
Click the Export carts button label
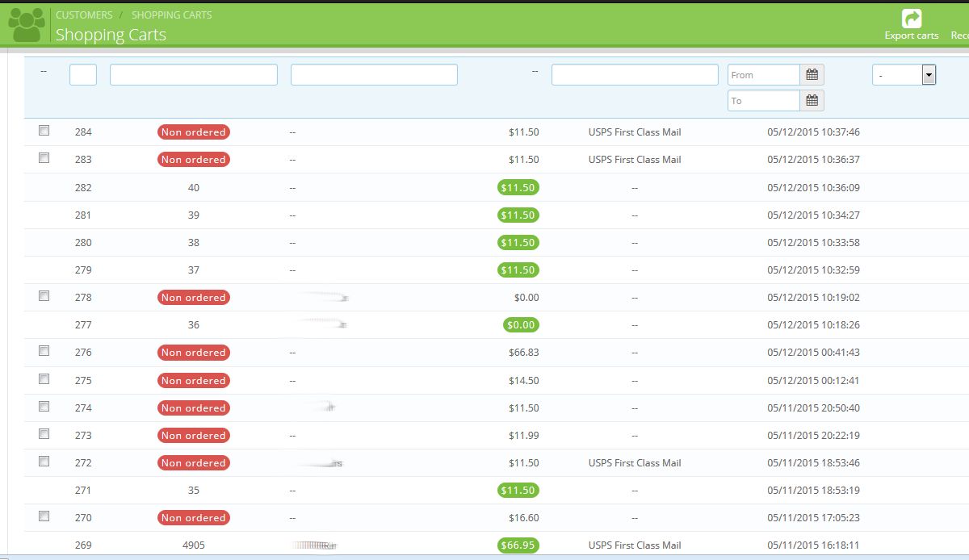coord(912,36)
